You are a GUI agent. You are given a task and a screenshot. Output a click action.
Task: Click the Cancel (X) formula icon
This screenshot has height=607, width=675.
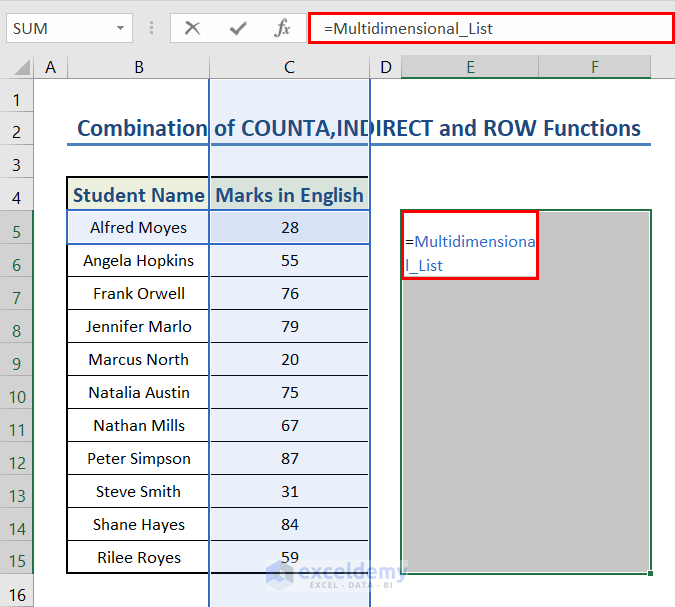click(x=193, y=28)
